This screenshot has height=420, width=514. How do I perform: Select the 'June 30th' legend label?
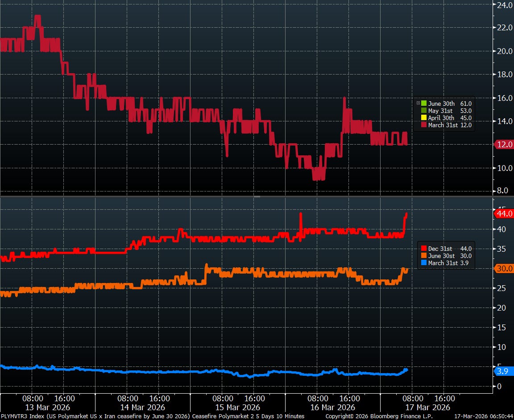tap(441, 104)
